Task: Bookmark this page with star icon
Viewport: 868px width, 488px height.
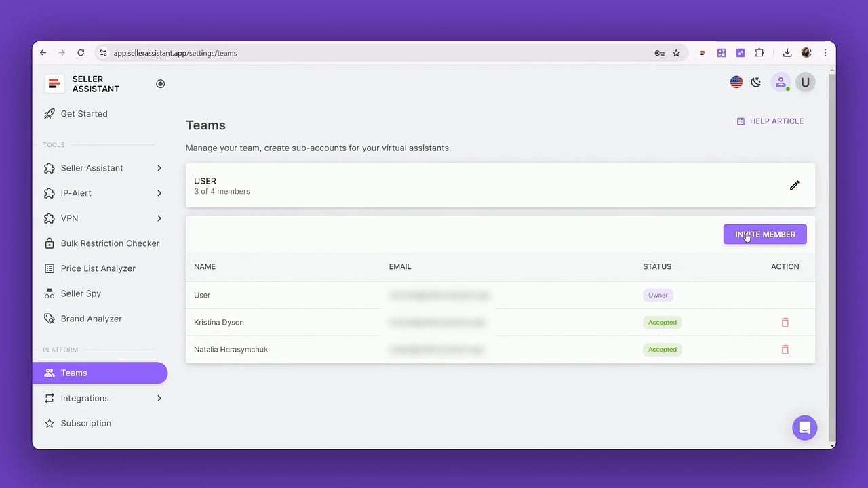Action: point(676,53)
